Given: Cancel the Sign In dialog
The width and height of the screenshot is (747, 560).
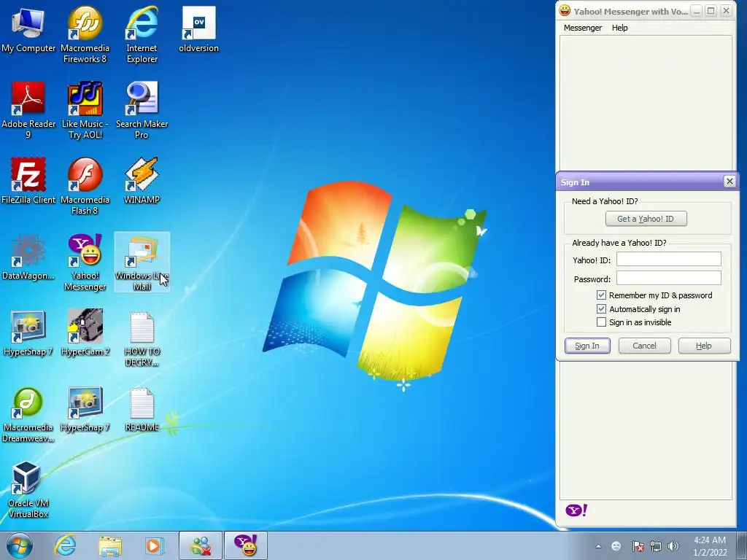Looking at the screenshot, I should pos(644,346).
